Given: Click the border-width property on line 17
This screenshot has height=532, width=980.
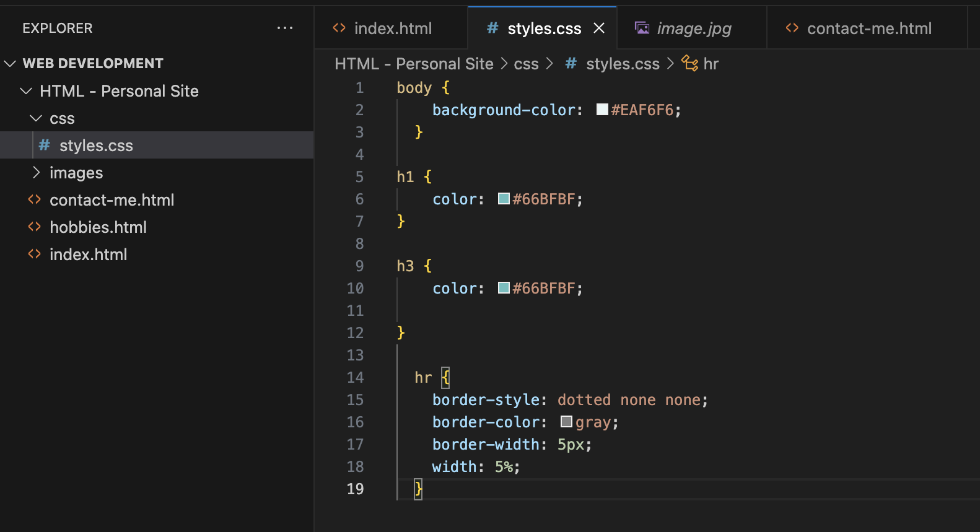Looking at the screenshot, I should [x=486, y=444].
